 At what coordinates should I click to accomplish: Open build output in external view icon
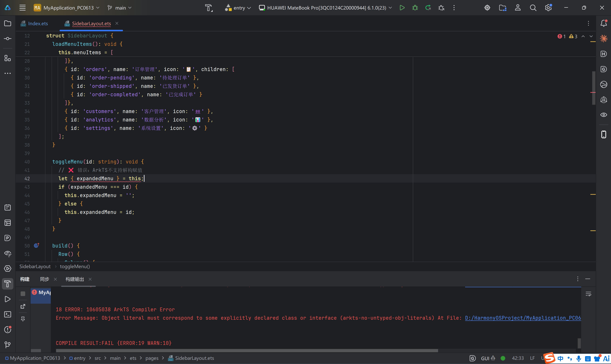[23, 306]
